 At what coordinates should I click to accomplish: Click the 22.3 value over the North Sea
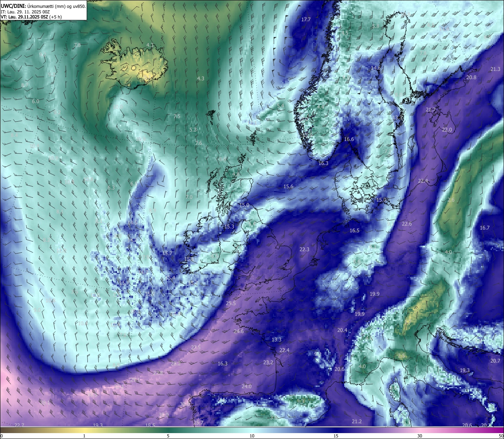[x=304, y=250]
